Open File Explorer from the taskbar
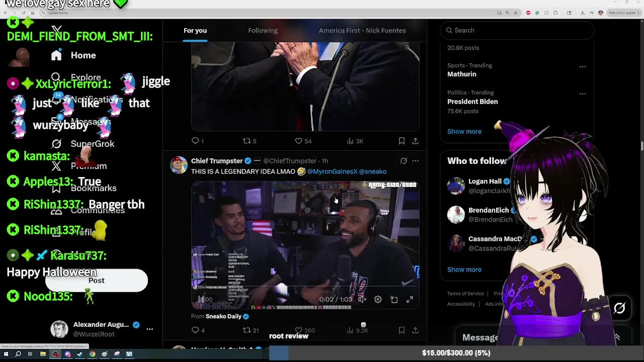 pos(43,354)
